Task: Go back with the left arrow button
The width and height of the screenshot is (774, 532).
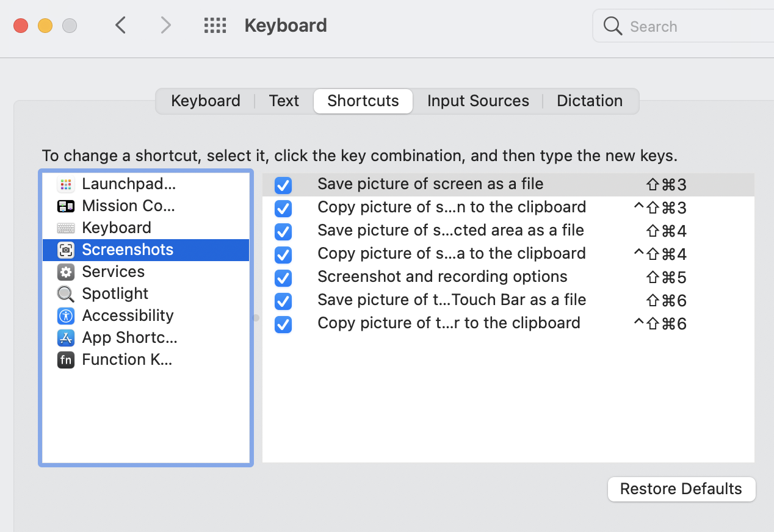Action: (121, 26)
